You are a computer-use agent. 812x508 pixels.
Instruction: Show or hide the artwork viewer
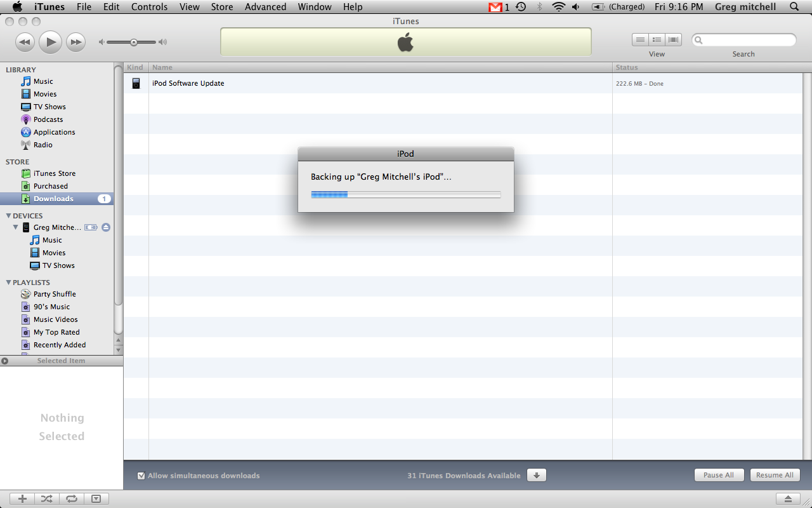(96, 499)
